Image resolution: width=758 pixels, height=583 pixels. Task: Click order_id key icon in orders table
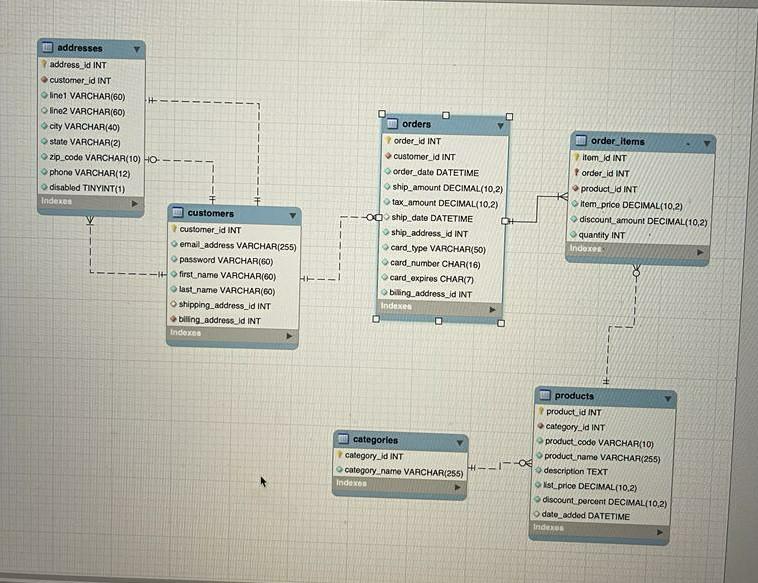click(388, 140)
